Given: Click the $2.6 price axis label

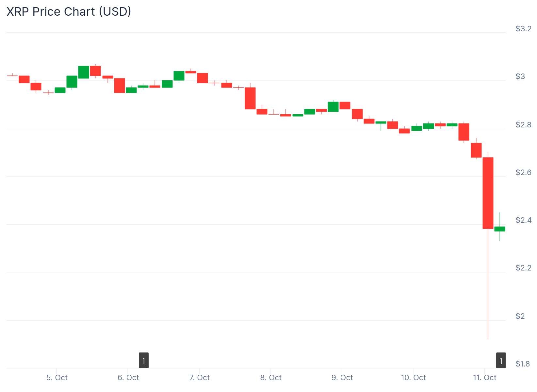Looking at the screenshot, I should pos(523,172).
